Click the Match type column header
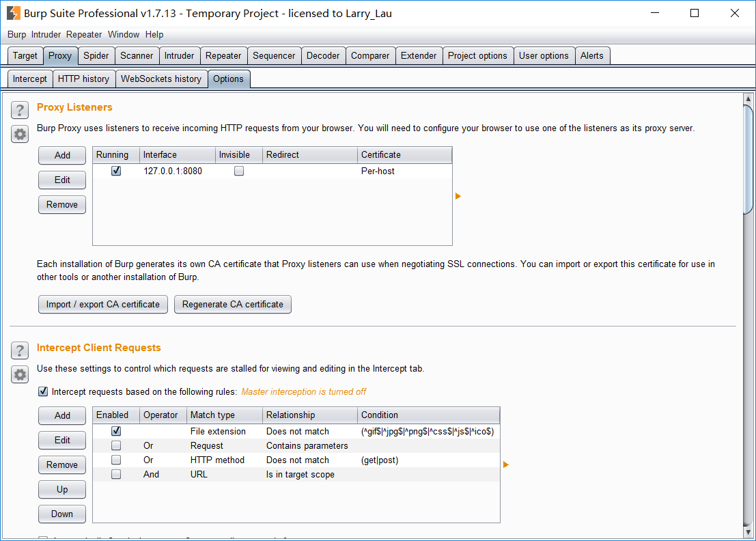The height and width of the screenshot is (541, 756). click(x=225, y=415)
